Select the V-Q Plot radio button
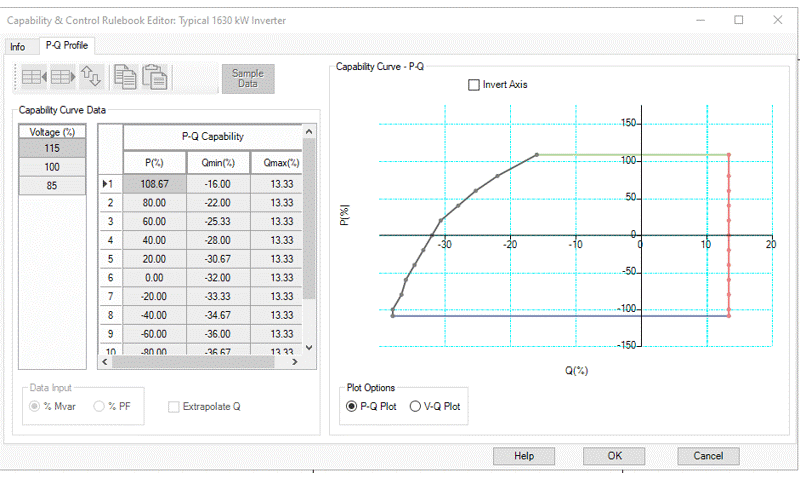Image resolution: width=800 pixels, height=480 pixels. point(416,406)
